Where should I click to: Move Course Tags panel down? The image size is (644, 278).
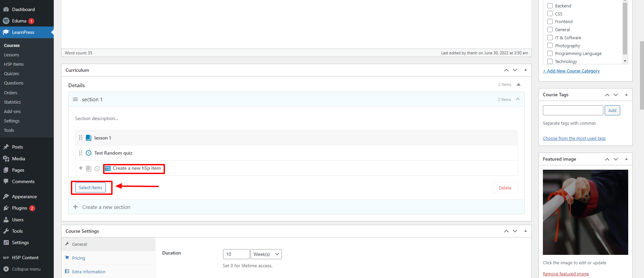616,95
